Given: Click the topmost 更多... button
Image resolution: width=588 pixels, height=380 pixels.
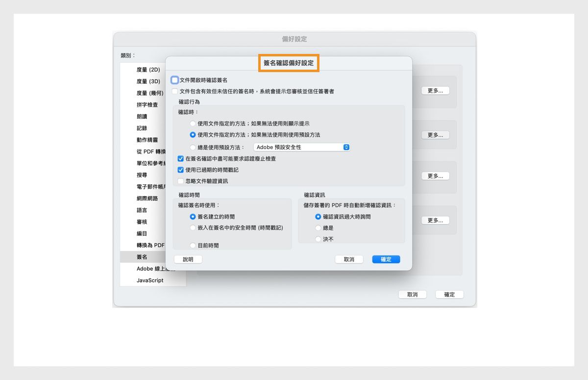Looking at the screenshot, I should point(435,91).
